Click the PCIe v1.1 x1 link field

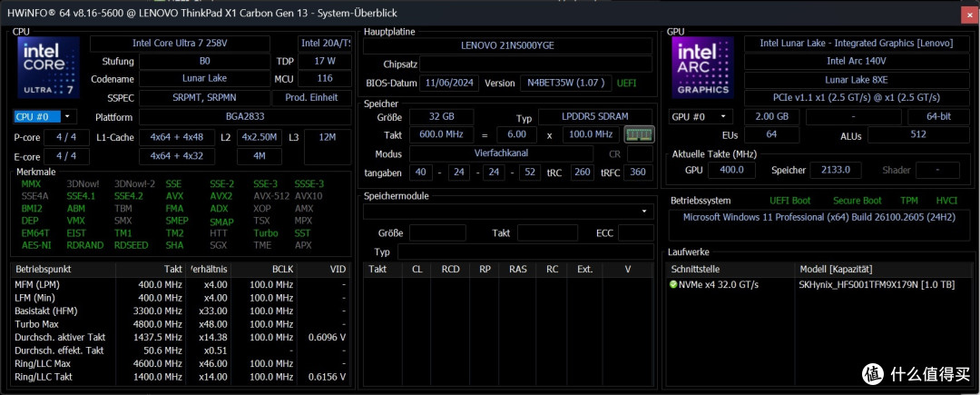tap(856, 98)
